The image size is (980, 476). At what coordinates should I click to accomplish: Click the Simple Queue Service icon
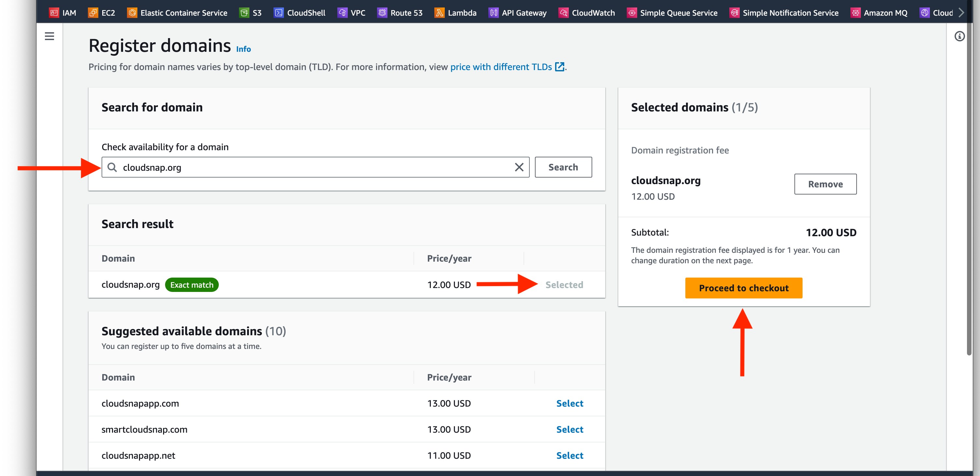tap(632, 13)
